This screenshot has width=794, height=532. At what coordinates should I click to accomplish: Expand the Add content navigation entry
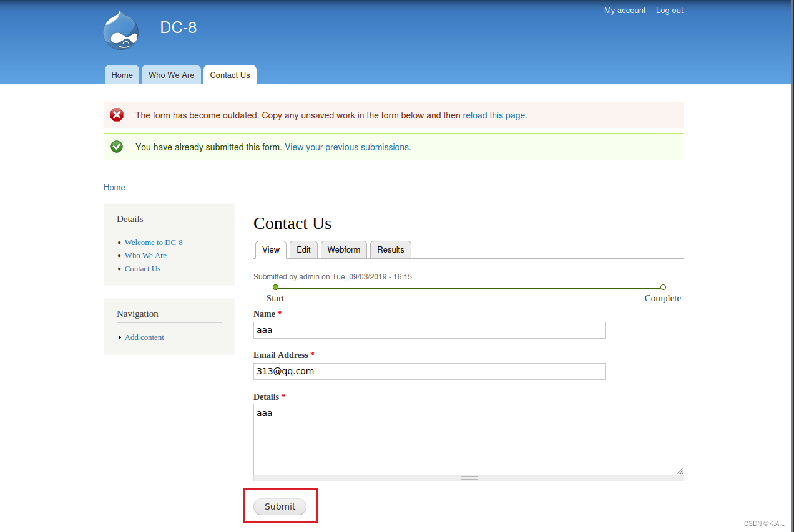(x=144, y=337)
